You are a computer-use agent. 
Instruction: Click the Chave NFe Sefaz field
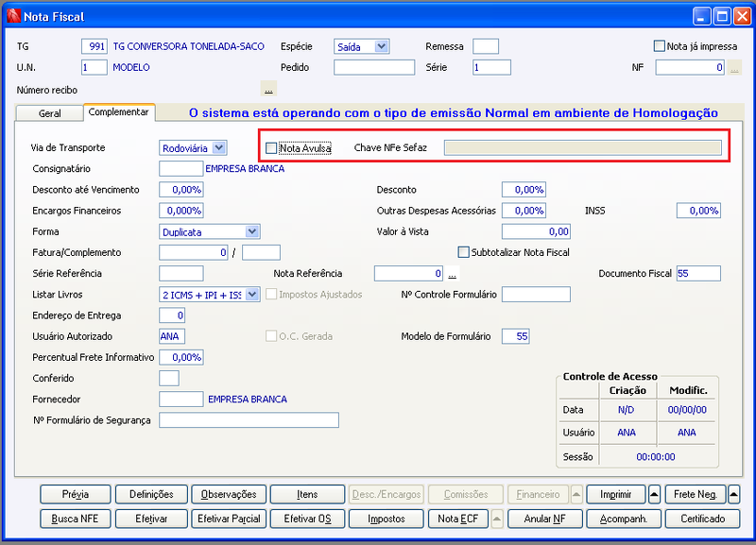583,148
